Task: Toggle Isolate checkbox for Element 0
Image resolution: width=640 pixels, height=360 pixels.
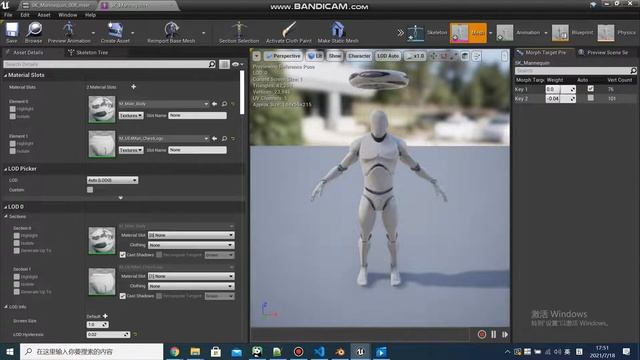Action: tap(13, 116)
